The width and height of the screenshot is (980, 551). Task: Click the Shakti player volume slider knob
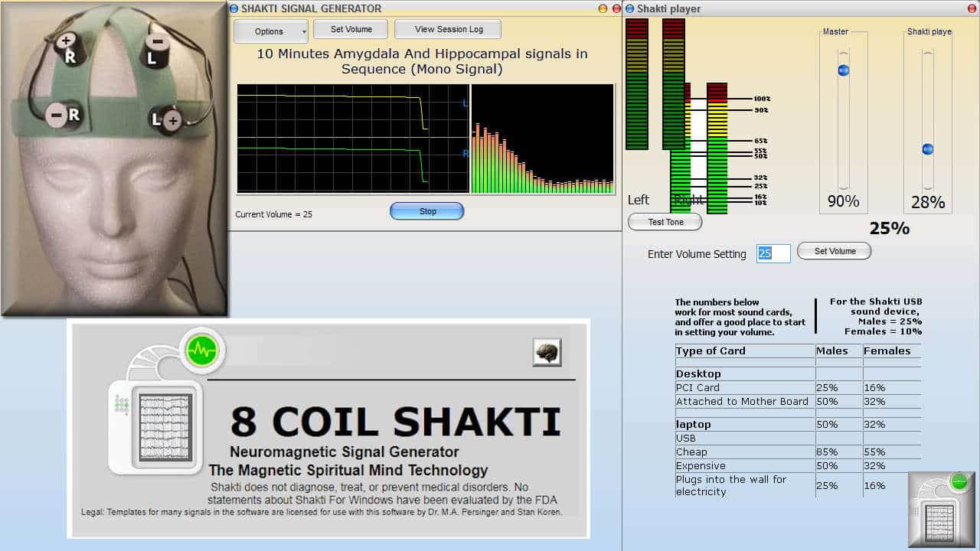928,149
